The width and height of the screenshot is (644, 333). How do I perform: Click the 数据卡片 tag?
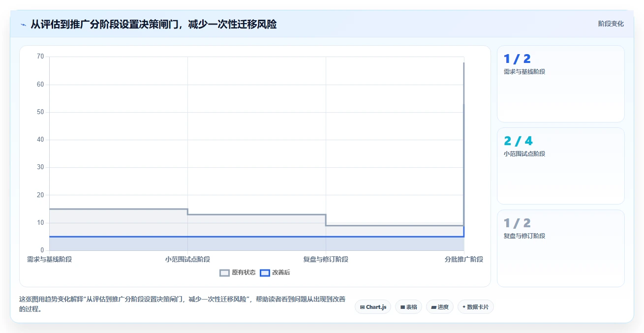[475, 307]
